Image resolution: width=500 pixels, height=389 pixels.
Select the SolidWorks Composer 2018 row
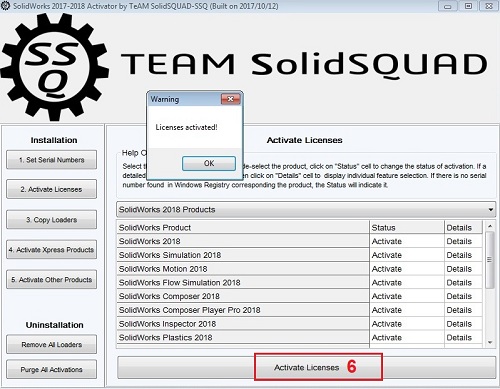click(x=243, y=296)
